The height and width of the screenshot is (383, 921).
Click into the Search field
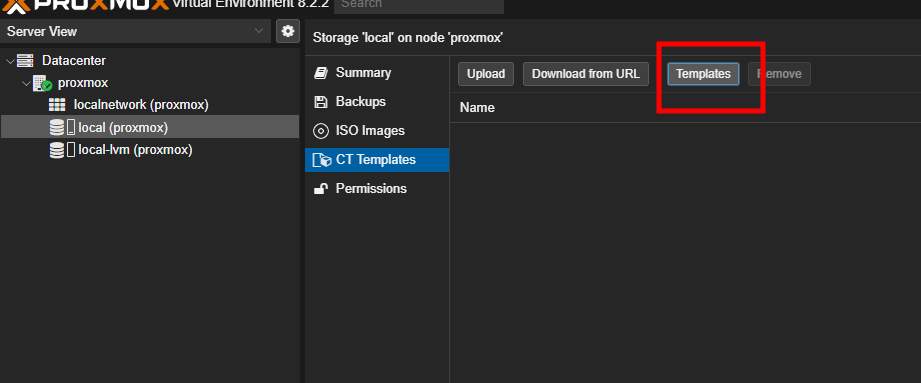(x=419, y=5)
